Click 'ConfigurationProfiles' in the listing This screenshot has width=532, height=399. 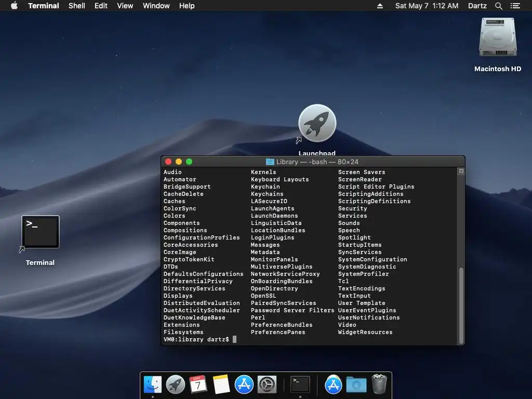coord(202,237)
